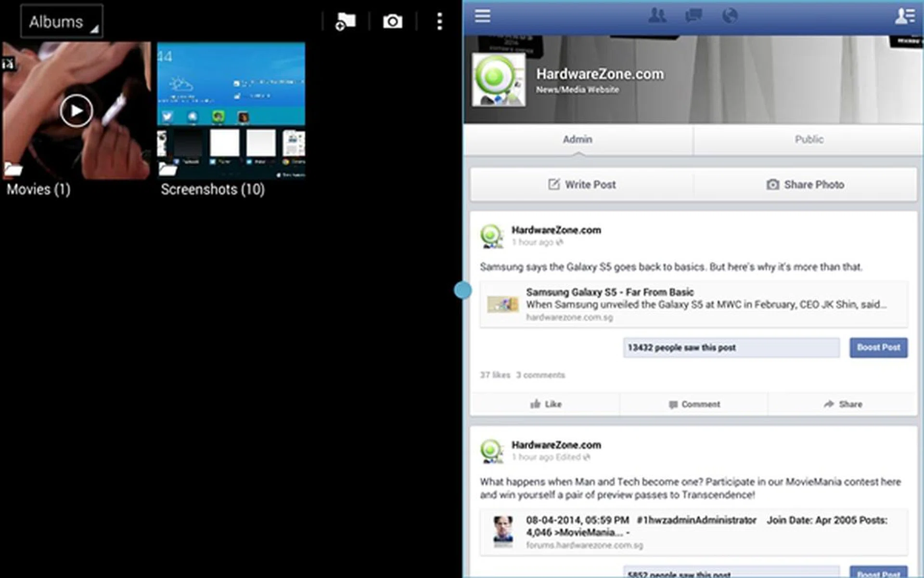Switch to the Public tab
This screenshot has width=924, height=578.
point(808,140)
